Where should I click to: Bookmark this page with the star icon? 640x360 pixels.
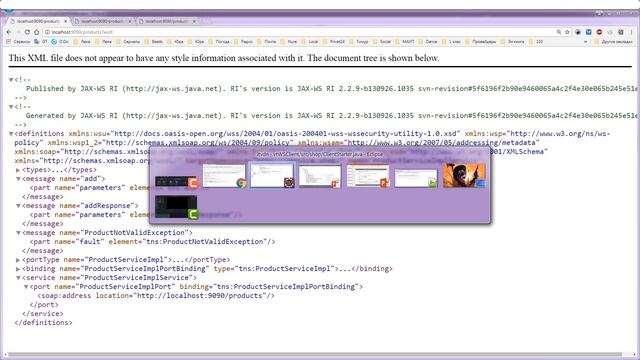(567, 32)
